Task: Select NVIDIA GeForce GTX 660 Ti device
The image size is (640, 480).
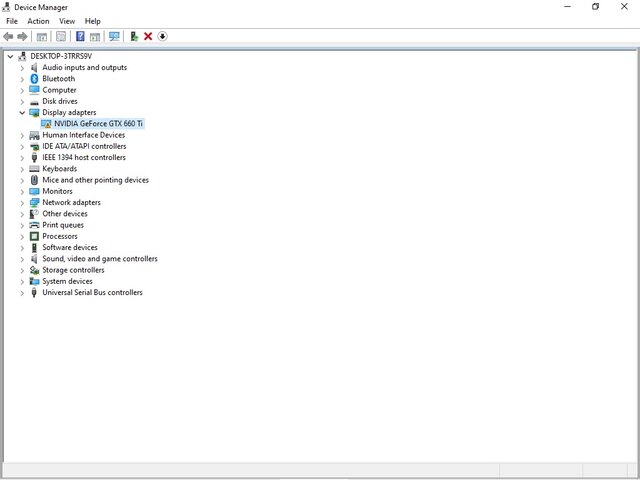Action: click(x=98, y=124)
